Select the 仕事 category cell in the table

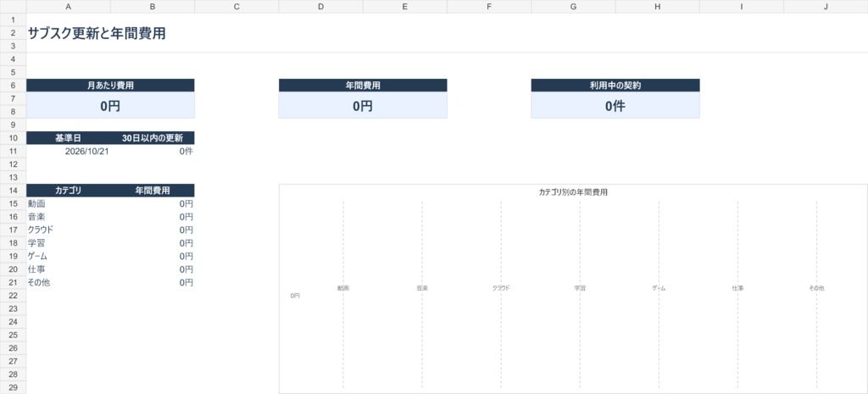[x=69, y=269]
